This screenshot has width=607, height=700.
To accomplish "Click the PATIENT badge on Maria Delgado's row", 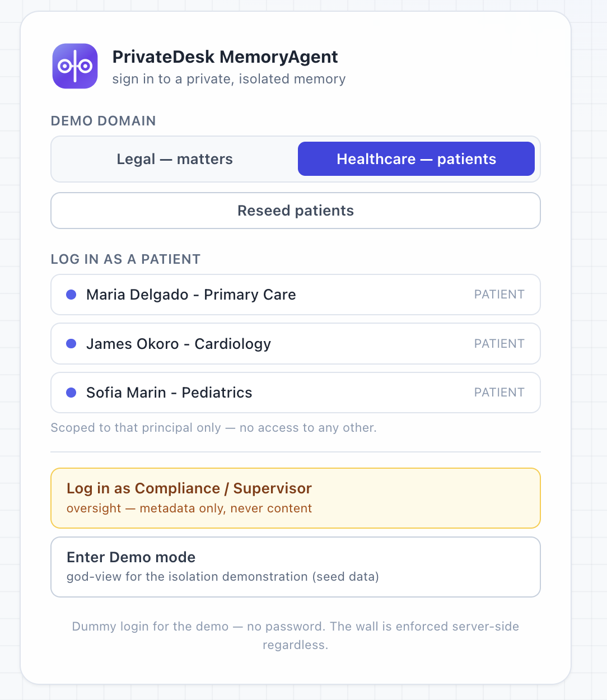I will [499, 295].
